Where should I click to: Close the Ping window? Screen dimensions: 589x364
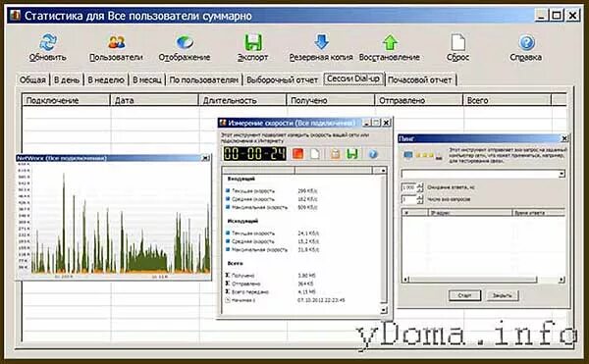pyautogui.click(x=563, y=138)
